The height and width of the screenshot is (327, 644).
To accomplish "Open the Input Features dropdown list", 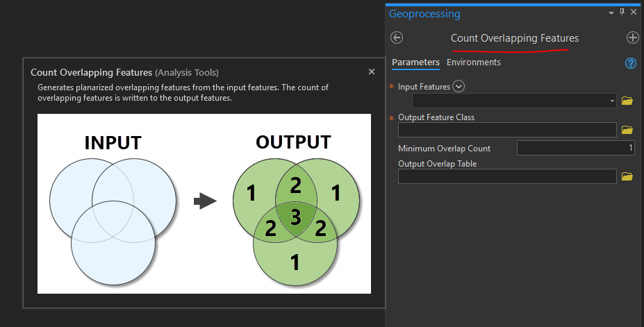I will click(612, 101).
